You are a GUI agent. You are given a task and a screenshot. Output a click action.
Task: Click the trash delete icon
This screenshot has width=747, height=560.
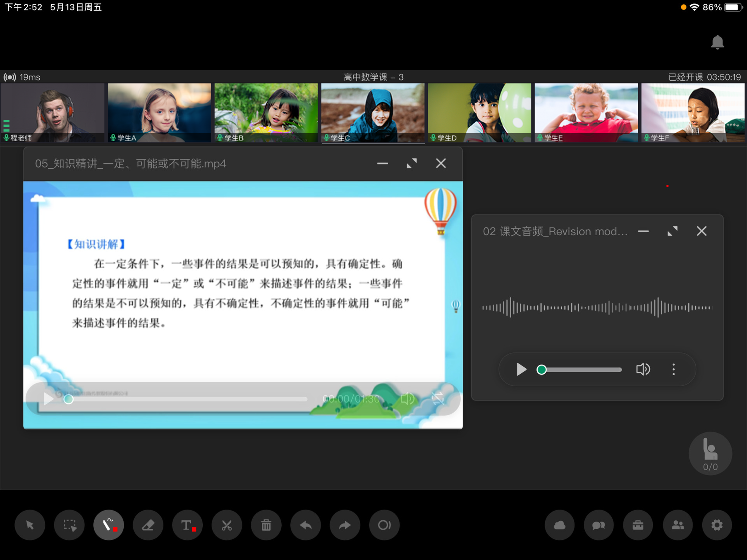point(266,525)
